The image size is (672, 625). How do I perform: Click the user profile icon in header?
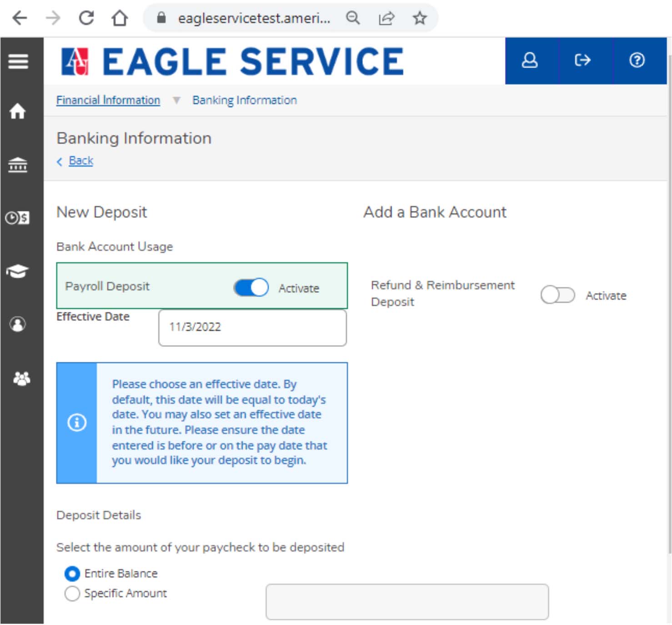529,60
